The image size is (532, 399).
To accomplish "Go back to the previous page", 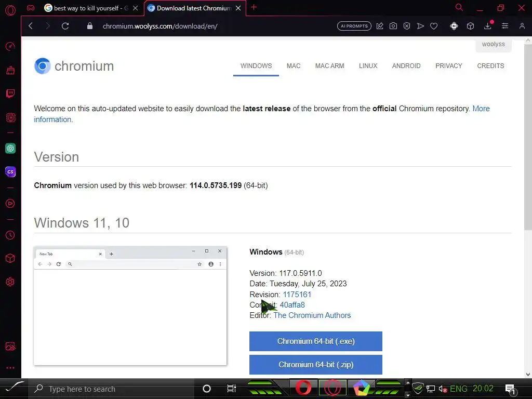I will (x=31, y=26).
